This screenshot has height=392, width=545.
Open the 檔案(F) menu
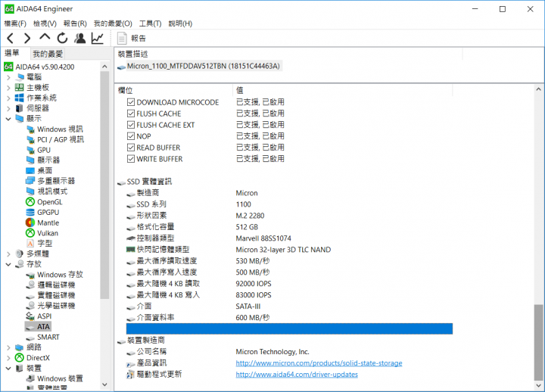point(15,23)
